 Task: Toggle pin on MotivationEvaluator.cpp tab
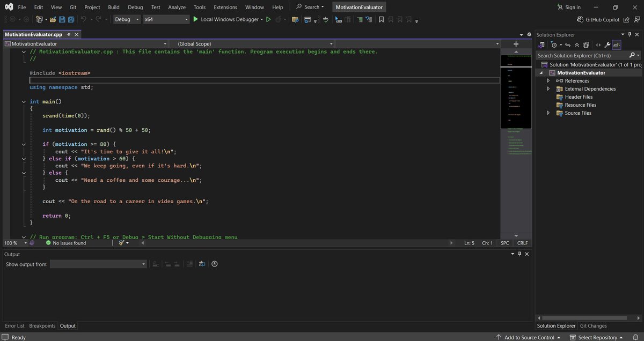click(x=69, y=34)
